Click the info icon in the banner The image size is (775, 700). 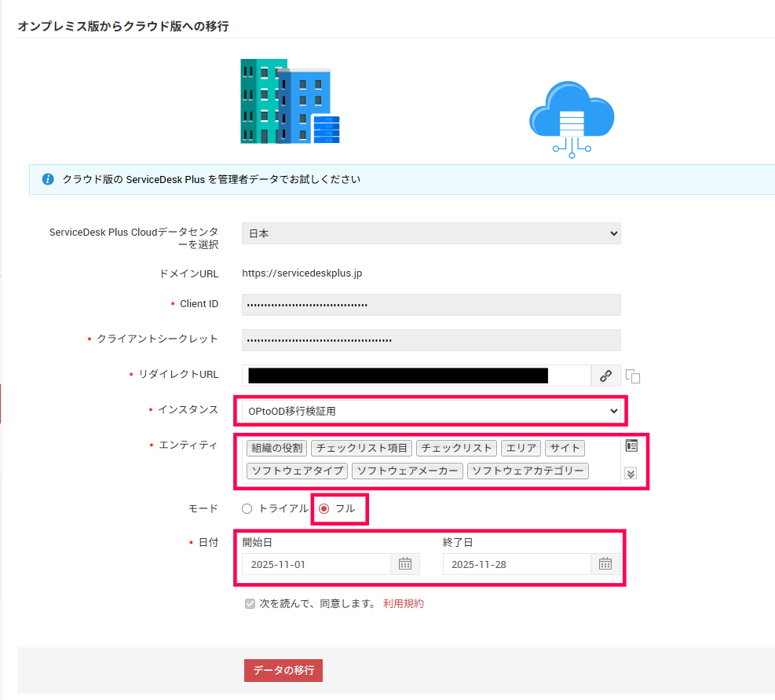(48, 179)
